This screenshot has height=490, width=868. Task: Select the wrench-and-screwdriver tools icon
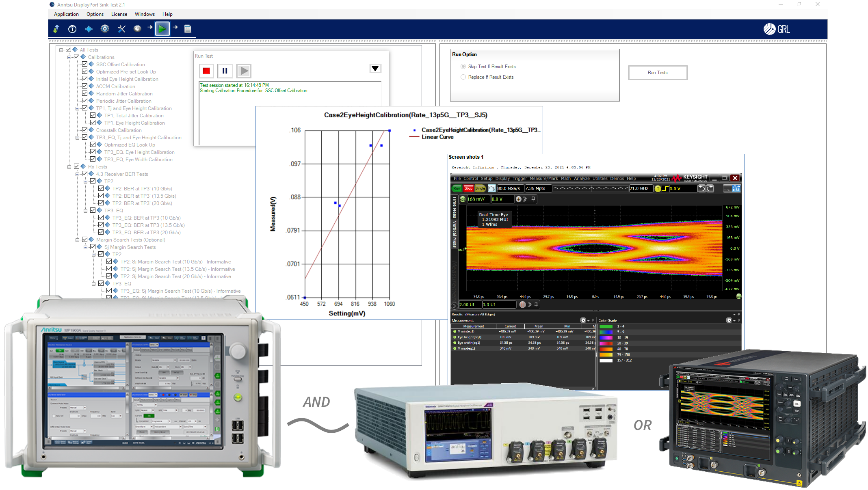tap(122, 29)
